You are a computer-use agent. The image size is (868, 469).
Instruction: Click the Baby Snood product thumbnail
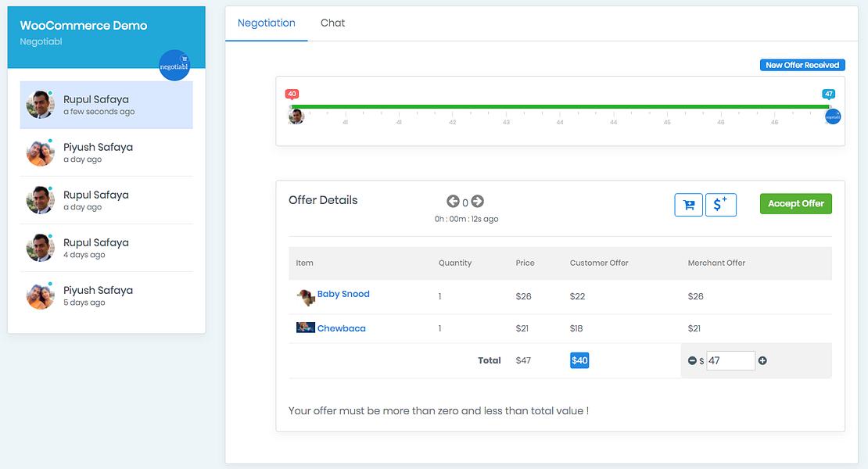(306, 297)
